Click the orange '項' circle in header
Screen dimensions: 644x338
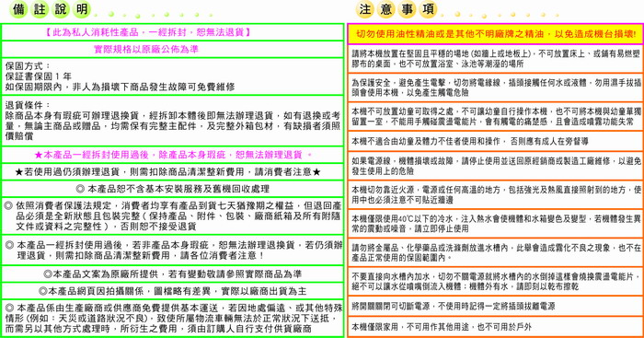tap(429, 9)
